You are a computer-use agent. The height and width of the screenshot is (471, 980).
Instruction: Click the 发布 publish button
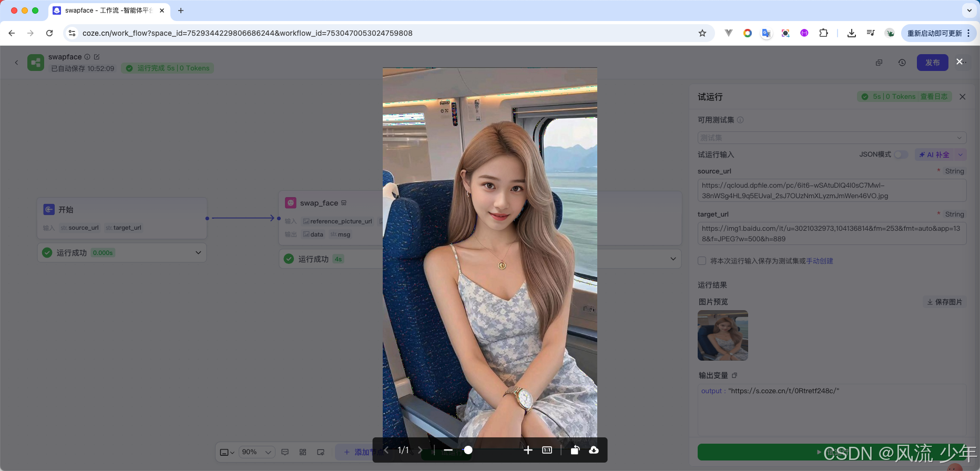pos(933,63)
